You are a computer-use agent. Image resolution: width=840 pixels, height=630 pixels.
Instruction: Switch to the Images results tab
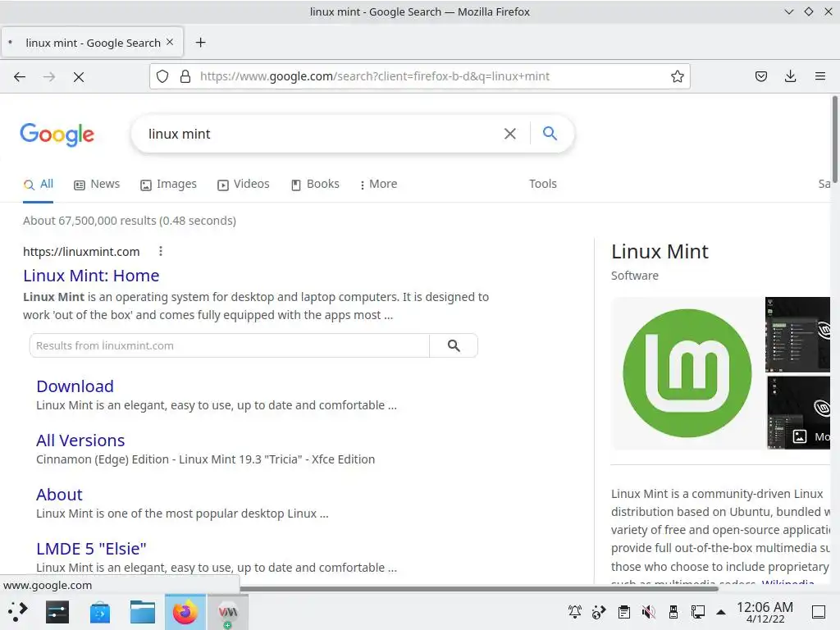point(169,184)
